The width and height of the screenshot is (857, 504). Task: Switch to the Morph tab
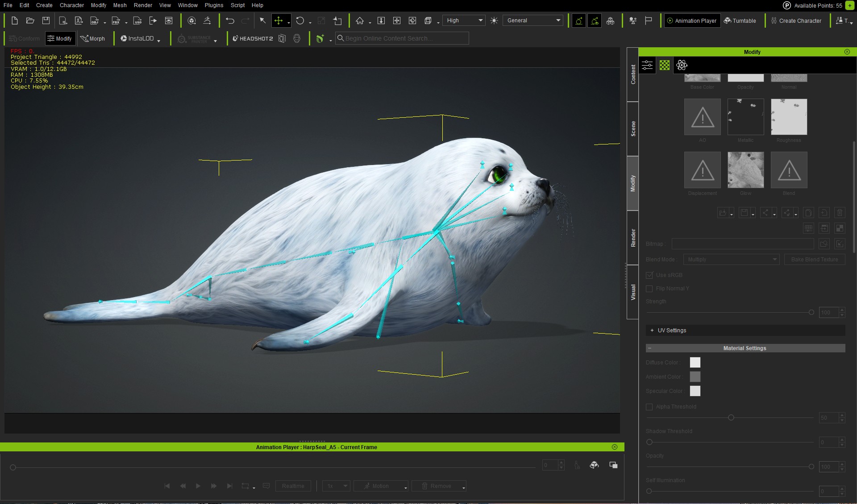tap(93, 38)
